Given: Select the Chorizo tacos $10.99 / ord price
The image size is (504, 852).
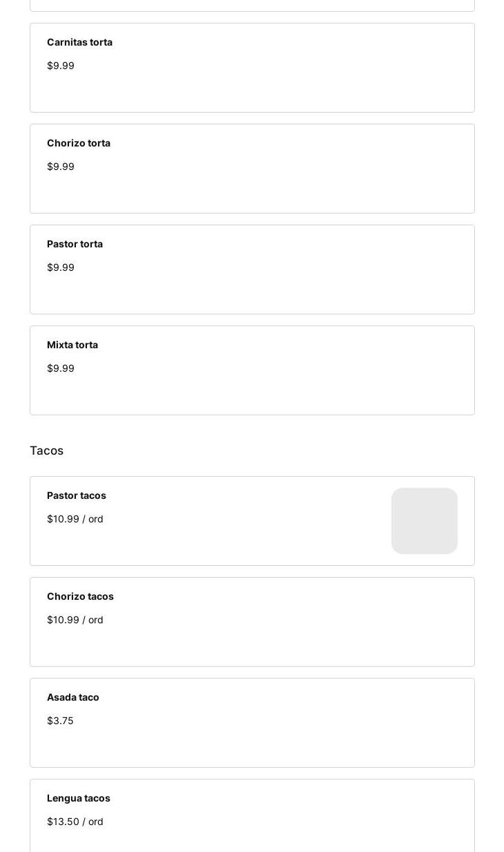Looking at the screenshot, I should coord(75,620).
